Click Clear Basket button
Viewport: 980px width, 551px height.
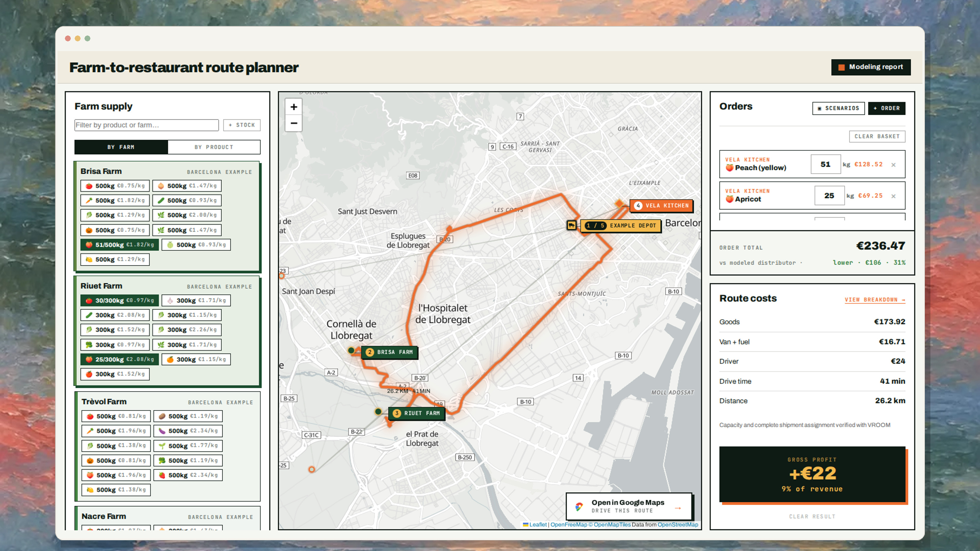877,137
